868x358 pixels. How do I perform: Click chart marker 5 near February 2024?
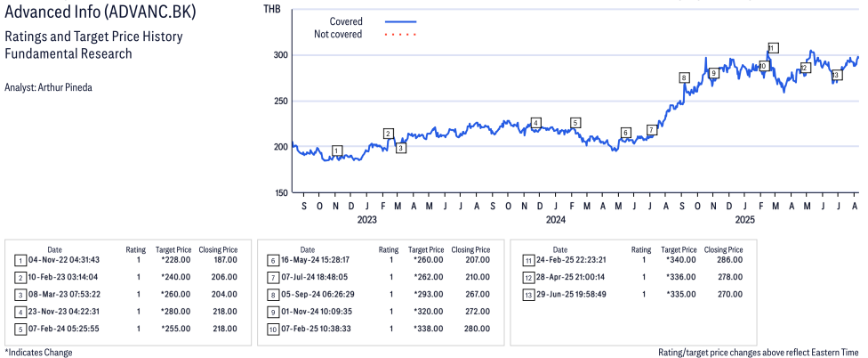(x=575, y=123)
